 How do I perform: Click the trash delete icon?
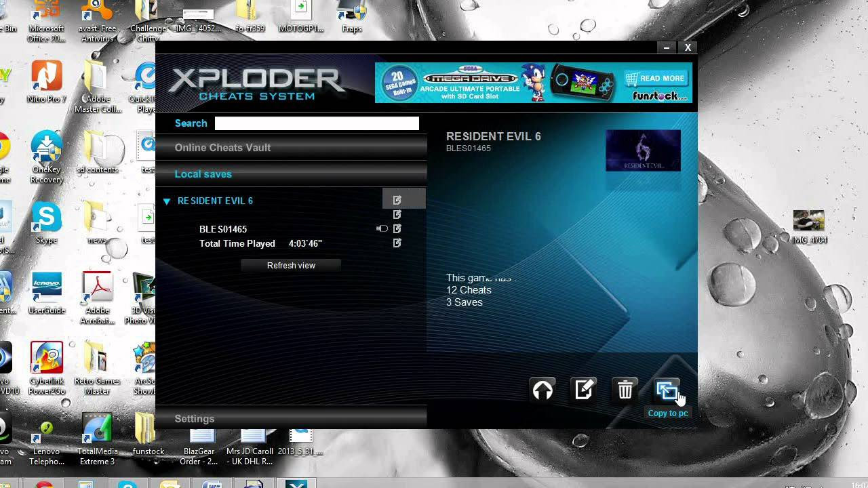click(x=625, y=390)
